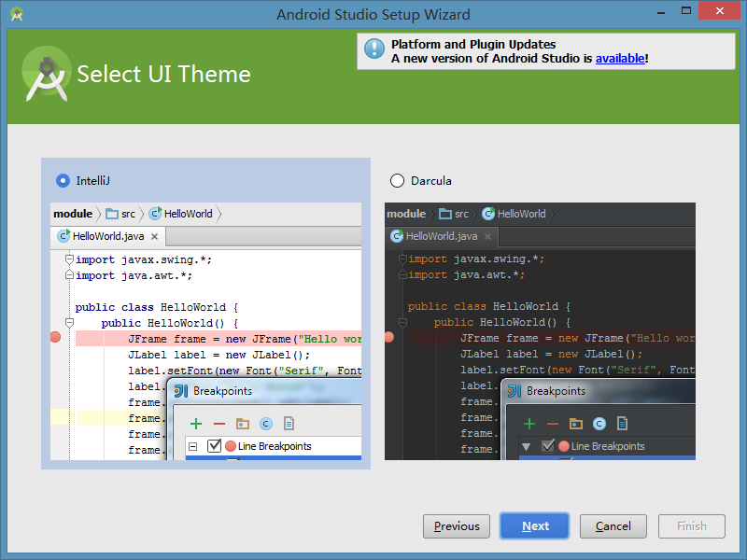Image resolution: width=747 pixels, height=560 pixels.
Task: Fold java.awt import marker in IntelliJ preview
Action: pyautogui.click(x=69, y=274)
